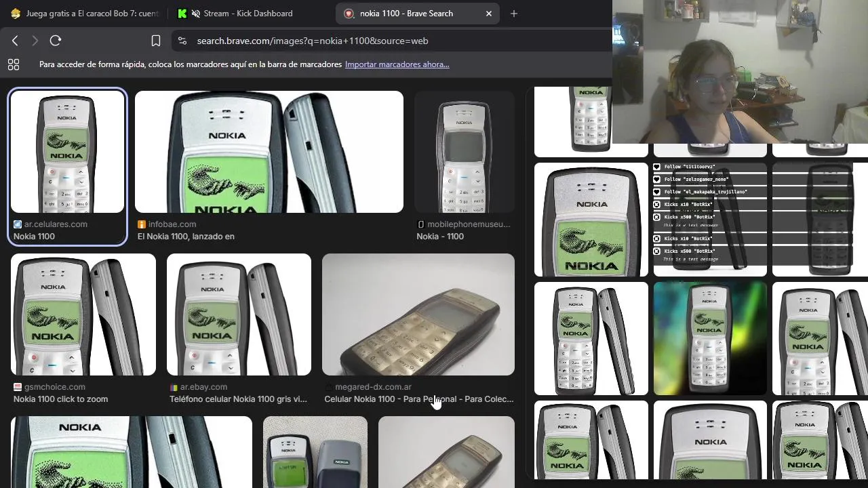Viewport: 868px width, 488px height.
Task: Click the mobilephonemuseum favicon
Action: pos(420,224)
